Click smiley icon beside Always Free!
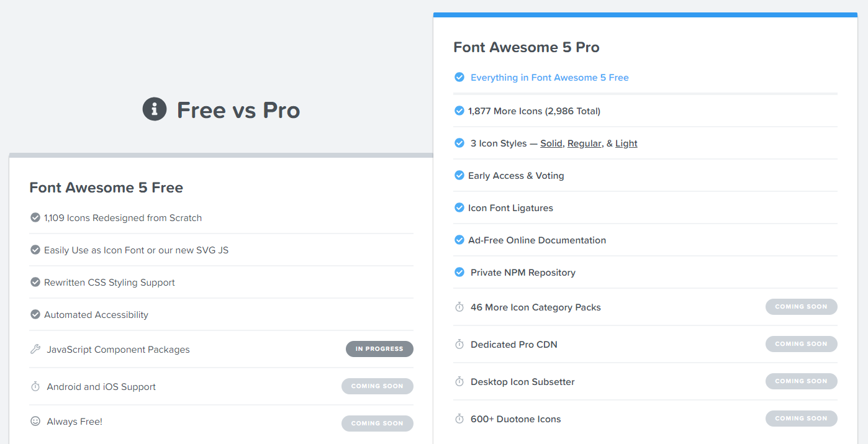868x444 pixels. 35,421
